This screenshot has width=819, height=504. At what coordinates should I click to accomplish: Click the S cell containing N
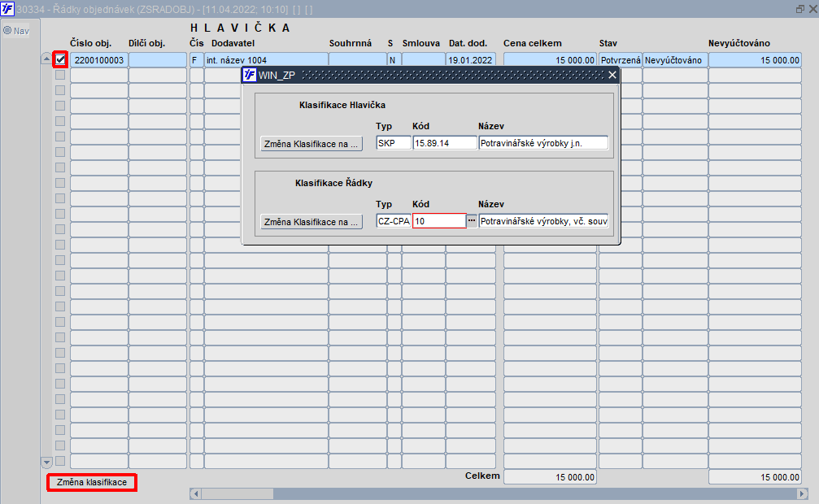(x=394, y=60)
